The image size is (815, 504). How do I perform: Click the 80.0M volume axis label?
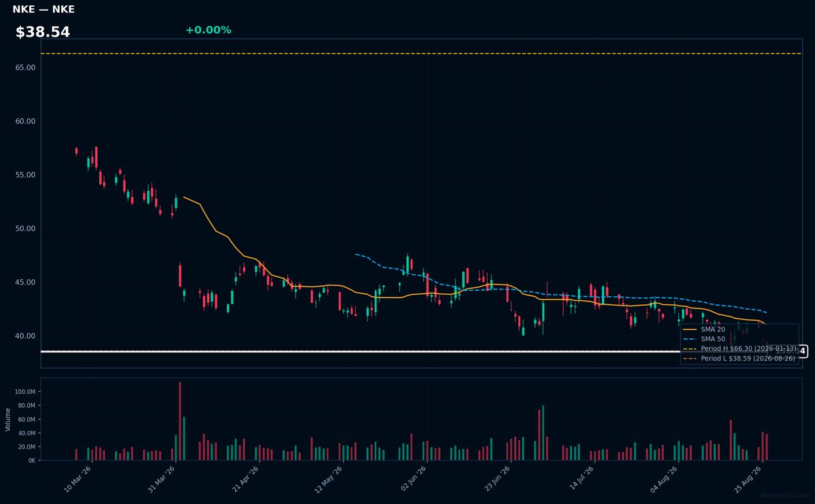click(x=26, y=406)
